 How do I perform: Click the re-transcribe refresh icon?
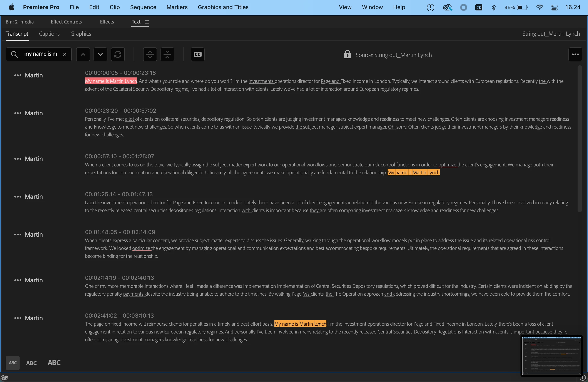(118, 54)
